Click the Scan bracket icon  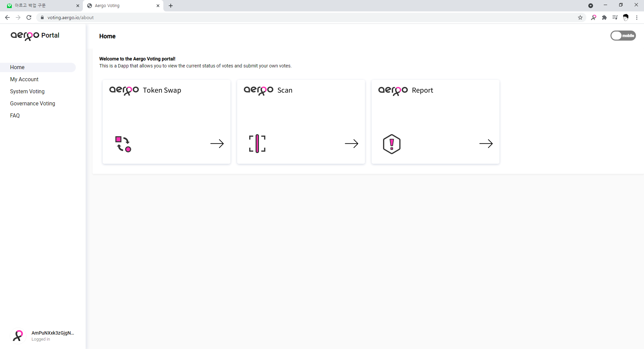(257, 144)
